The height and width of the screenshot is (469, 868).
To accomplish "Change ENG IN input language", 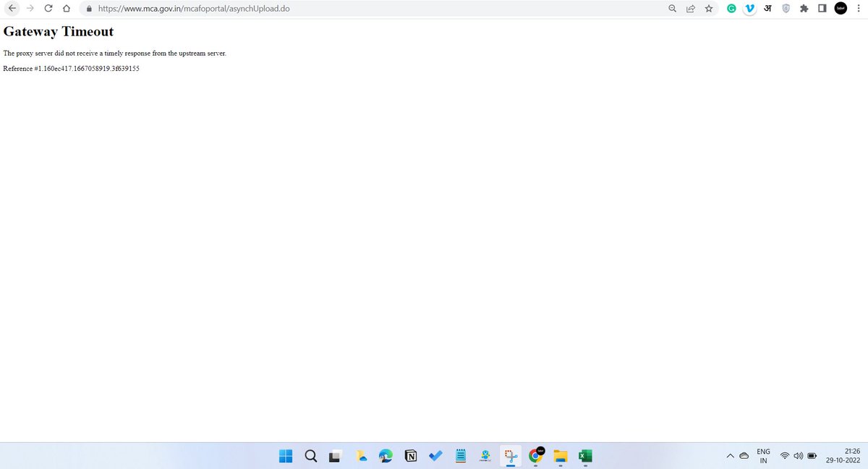I will tap(763, 456).
